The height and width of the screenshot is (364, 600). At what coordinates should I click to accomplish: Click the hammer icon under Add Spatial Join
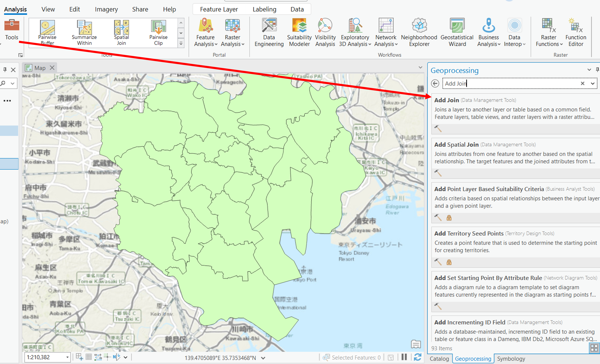[438, 173]
